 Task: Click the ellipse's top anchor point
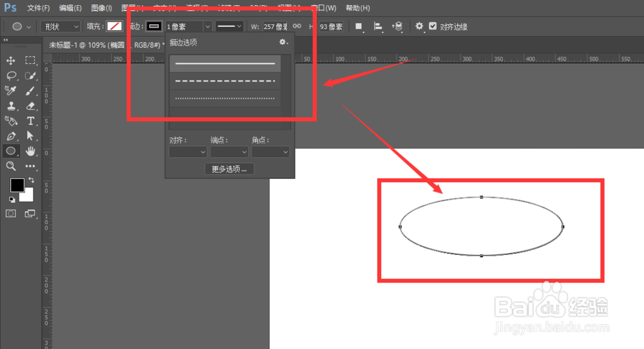coord(481,197)
